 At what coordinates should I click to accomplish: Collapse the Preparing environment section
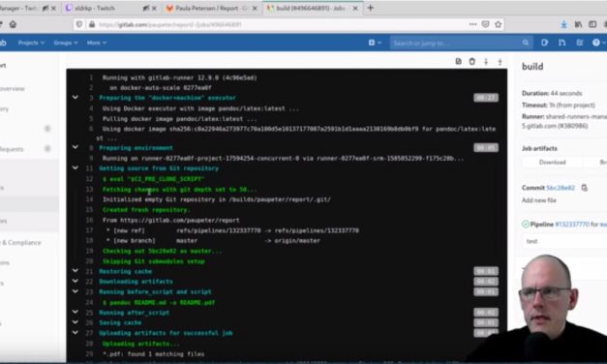pyautogui.click(x=76, y=147)
